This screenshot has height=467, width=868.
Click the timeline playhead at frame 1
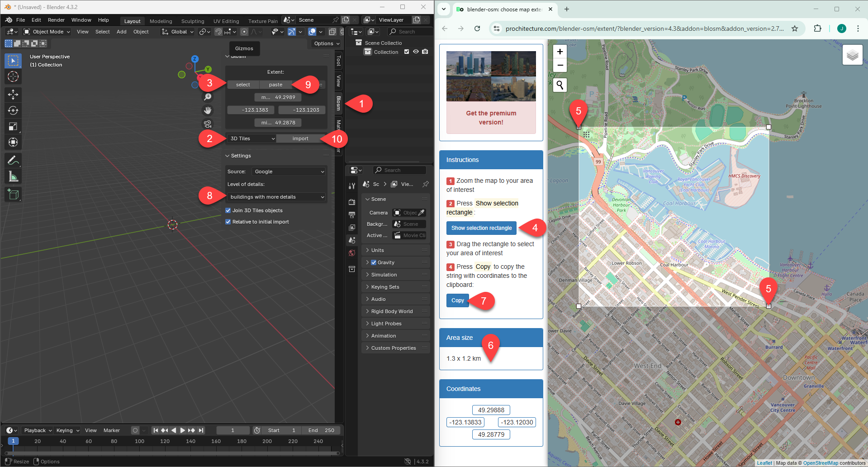pyautogui.click(x=13, y=441)
